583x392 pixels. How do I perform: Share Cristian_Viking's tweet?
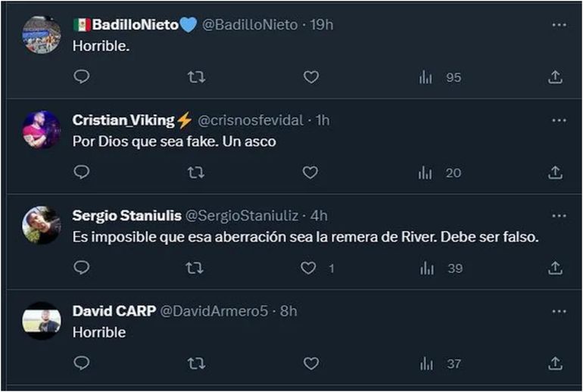555,173
